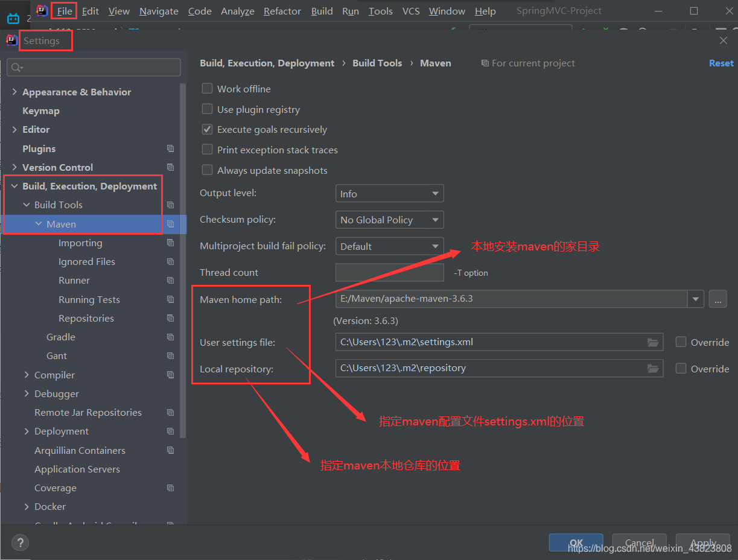738x560 pixels.
Task: Enable Use plugin registry checkbox
Action: click(x=207, y=109)
